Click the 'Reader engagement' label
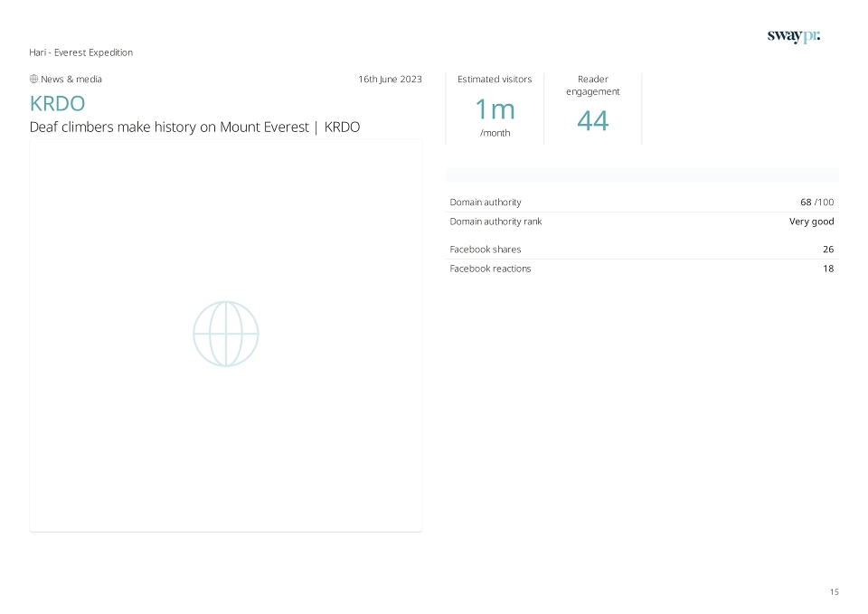 tap(593, 85)
